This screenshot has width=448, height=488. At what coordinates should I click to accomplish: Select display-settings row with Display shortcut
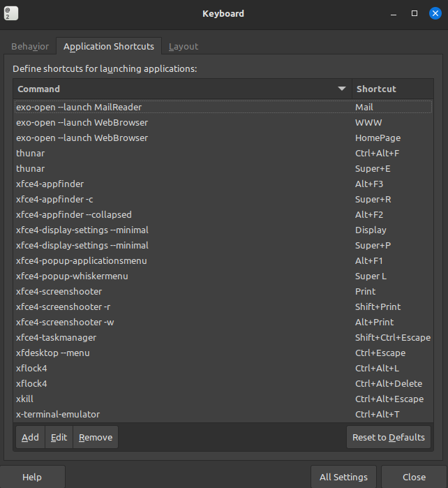pyautogui.click(x=223, y=230)
